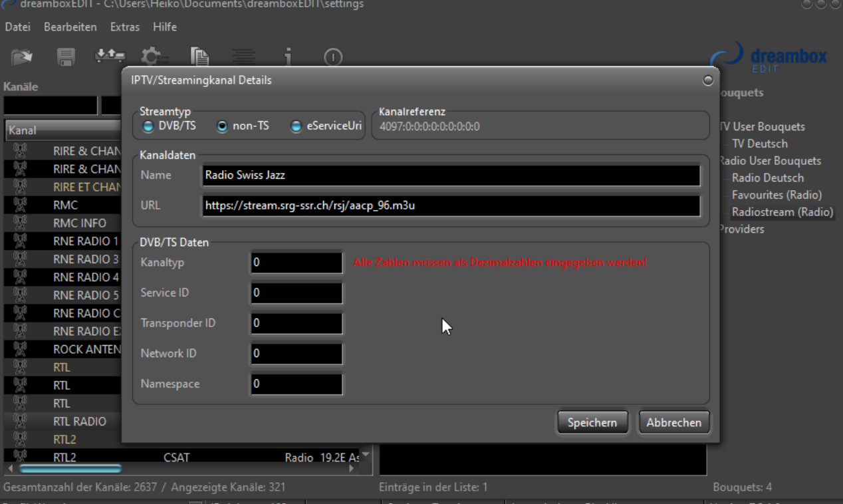Click the Service ID field

pyautogui.click(x=297, y=293)
